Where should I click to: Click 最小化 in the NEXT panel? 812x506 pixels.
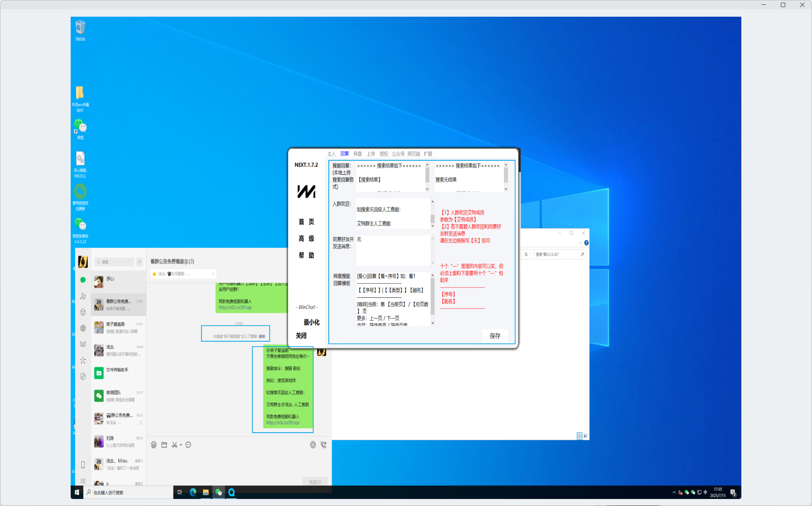[x=311, y=322]
